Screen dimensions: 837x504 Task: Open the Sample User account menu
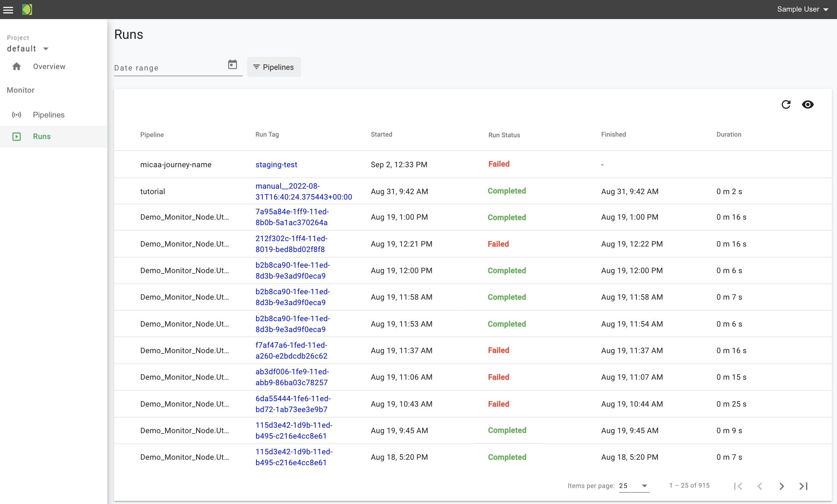click(x=802, y=9)
